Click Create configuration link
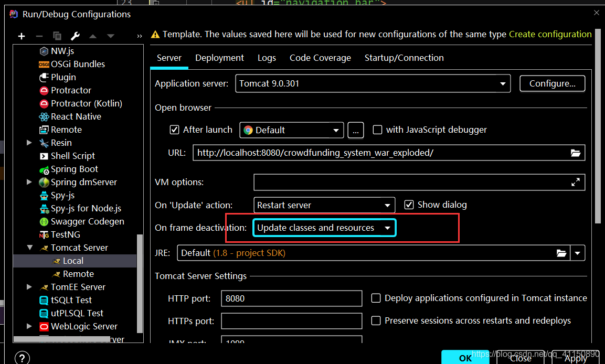605x364 pixels. coord(550,34)
